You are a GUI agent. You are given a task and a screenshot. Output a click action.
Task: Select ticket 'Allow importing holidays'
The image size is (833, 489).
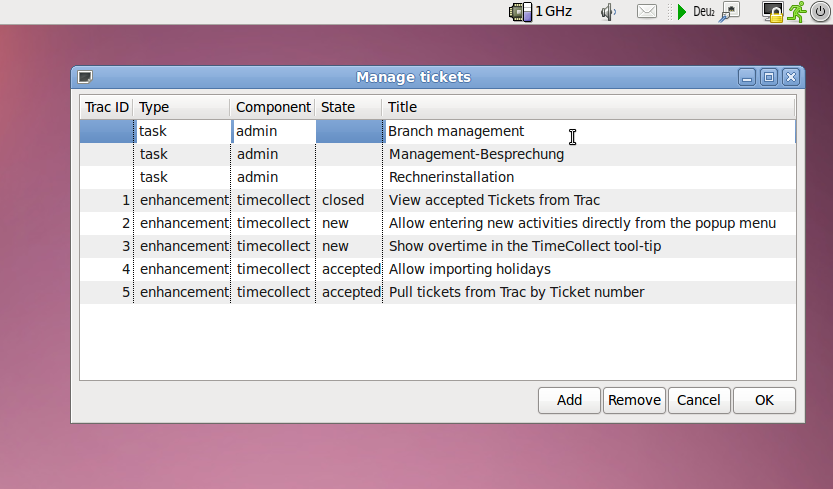click(469, 269)
